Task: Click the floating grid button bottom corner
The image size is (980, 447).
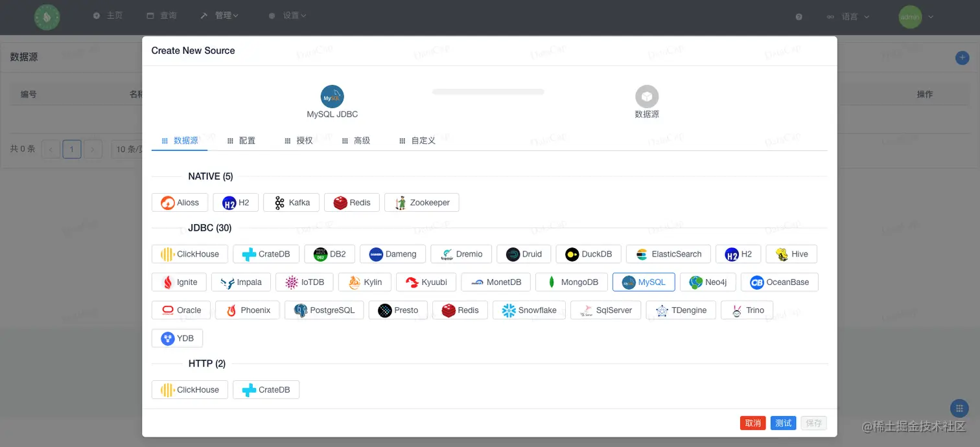Action: tap(959, 408)
